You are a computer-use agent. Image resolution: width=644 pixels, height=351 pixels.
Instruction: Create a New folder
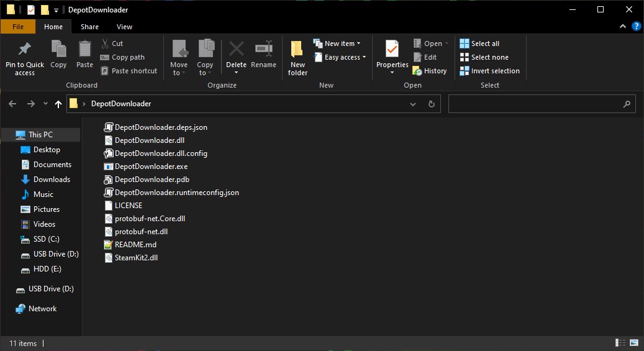coord(297,58)
